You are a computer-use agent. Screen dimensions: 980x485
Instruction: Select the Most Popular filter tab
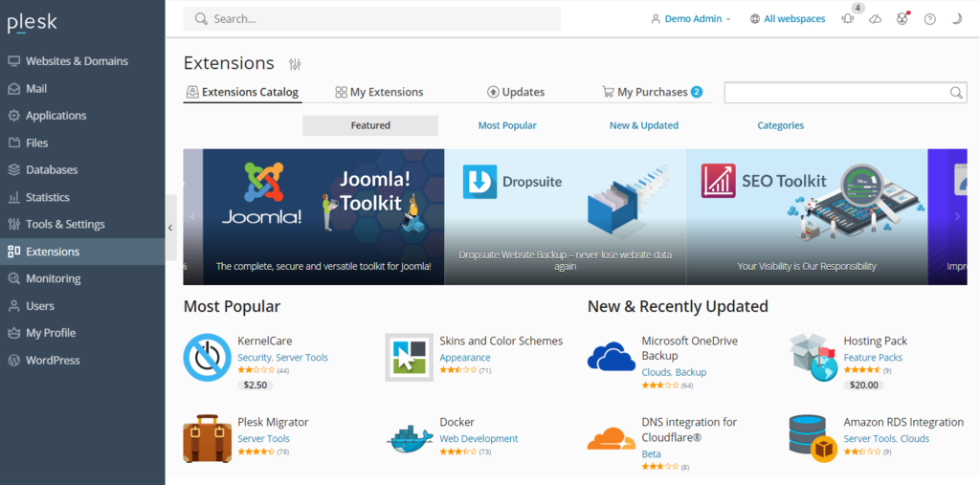pos(507,125)
